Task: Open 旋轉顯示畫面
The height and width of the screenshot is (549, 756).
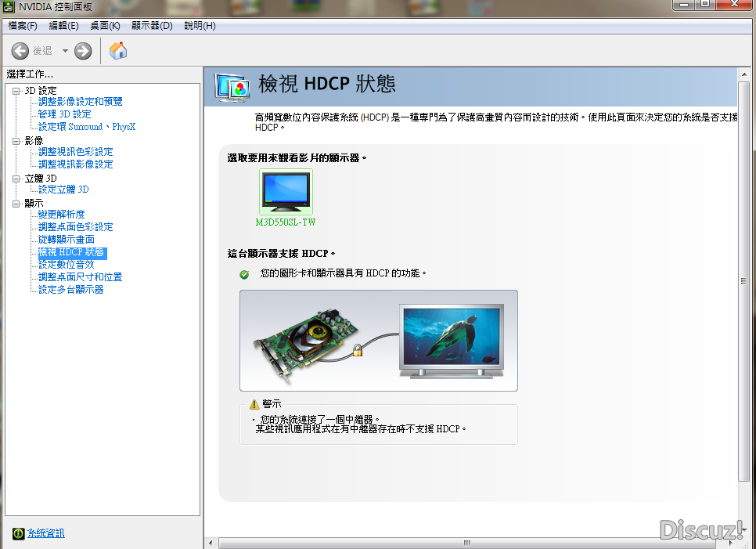Action: coord(67,240)
